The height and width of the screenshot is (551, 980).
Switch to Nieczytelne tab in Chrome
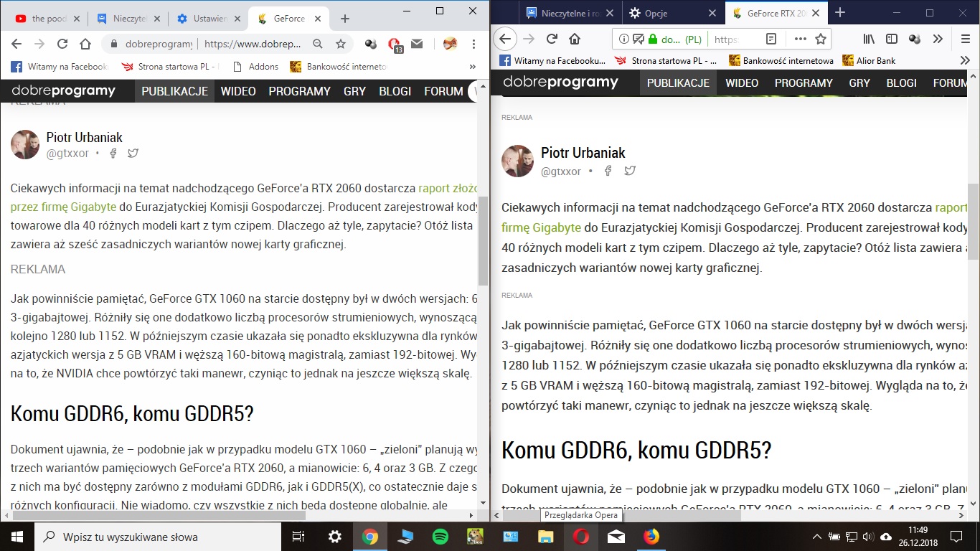click(129, 19)
